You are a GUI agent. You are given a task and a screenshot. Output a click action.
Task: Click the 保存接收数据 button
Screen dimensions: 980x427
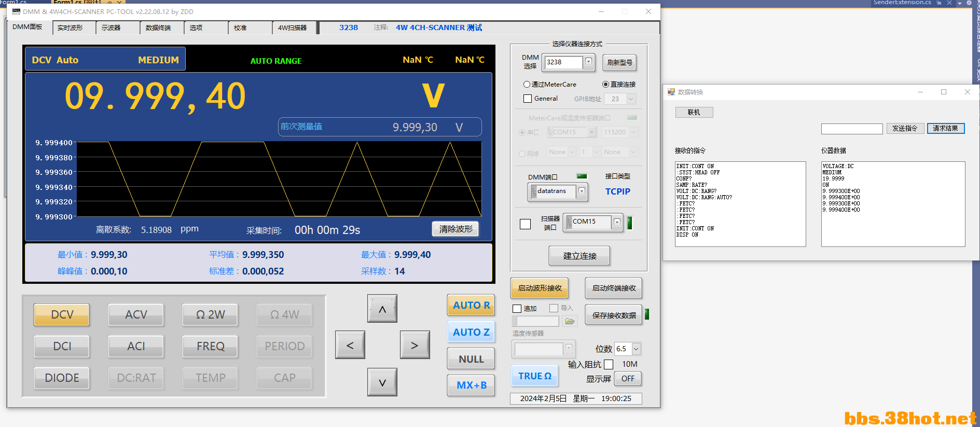tap(614, 315)
